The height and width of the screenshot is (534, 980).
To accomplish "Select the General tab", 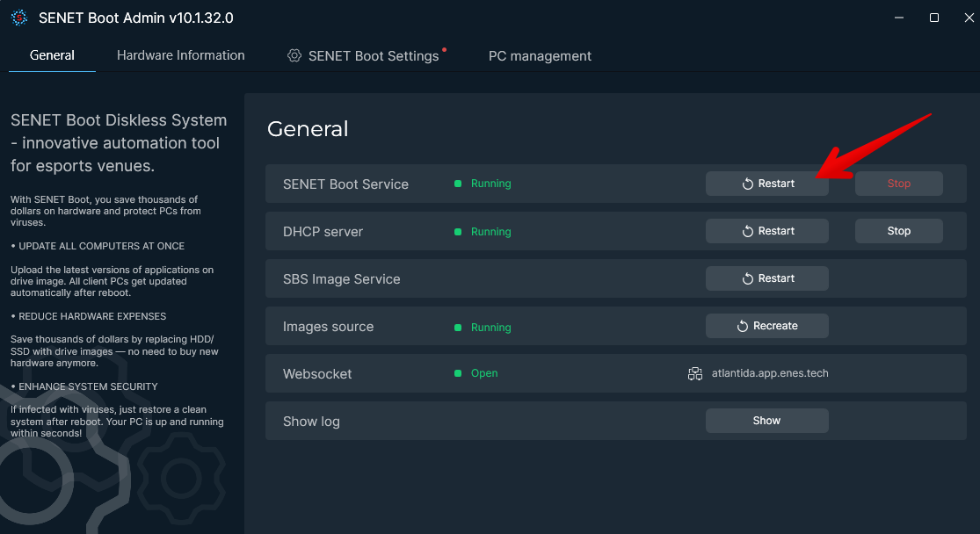I will 51,54.
